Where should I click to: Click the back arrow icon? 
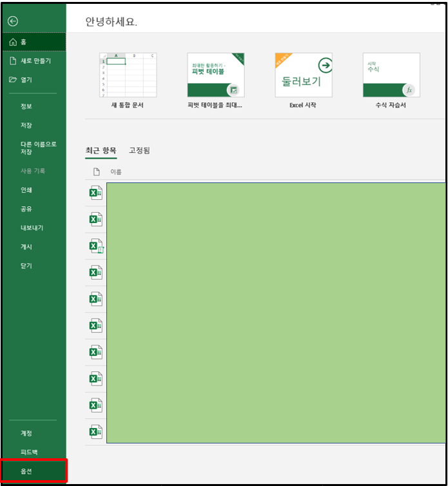13,21
